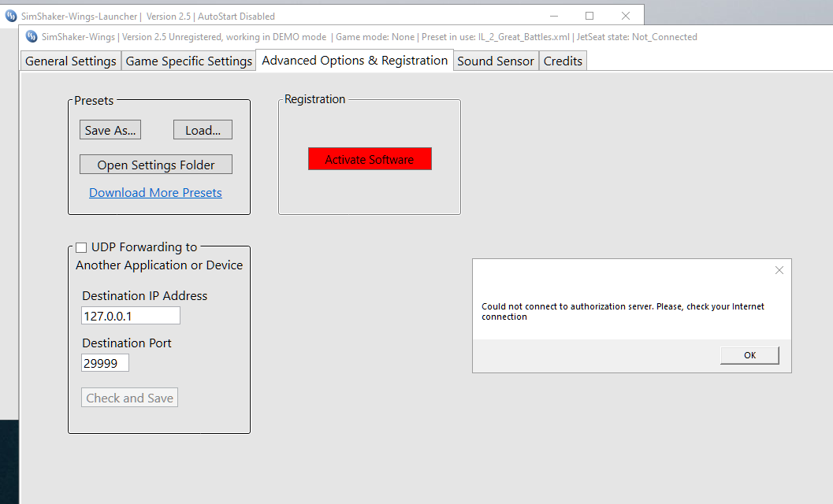Focus the Destination IP Address field
This screenshot has height=504, width=833.
coord(131,316)
